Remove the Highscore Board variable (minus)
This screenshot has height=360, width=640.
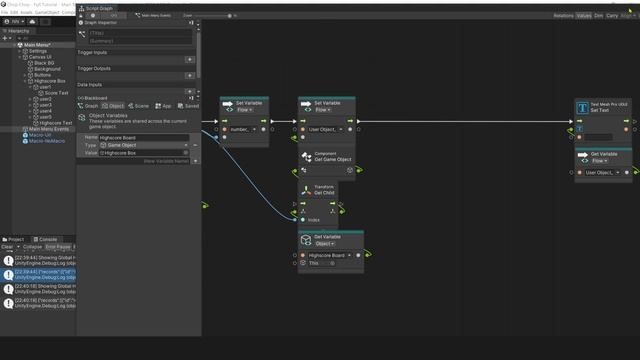(195, 145)
